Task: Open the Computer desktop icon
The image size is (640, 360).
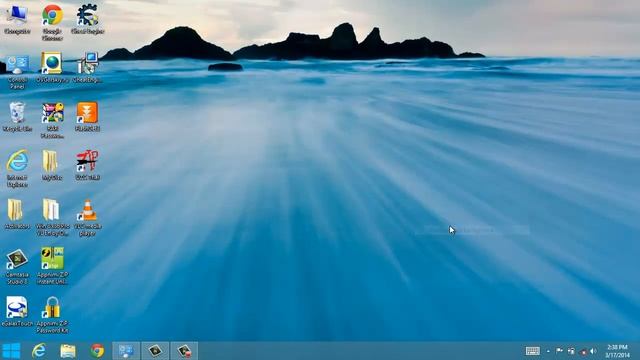Action: point(17,20)
